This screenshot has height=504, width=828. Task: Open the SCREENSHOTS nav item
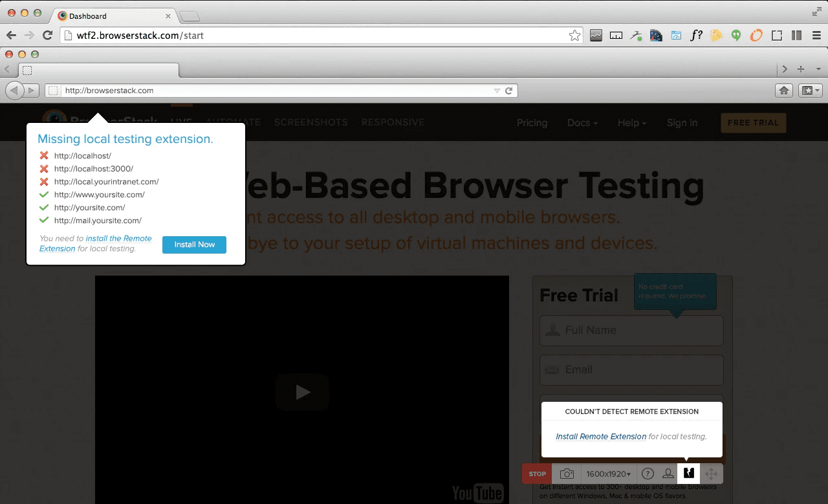pos(311,122)
